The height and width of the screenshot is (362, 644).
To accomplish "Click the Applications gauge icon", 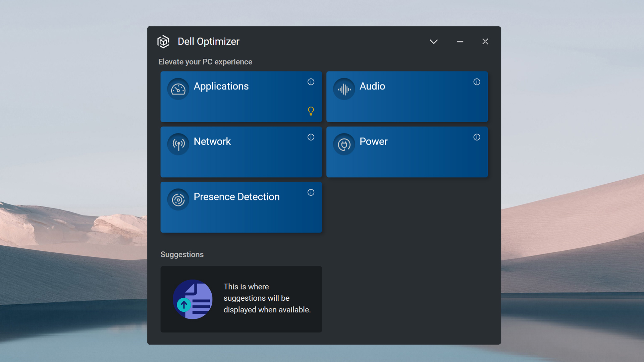I will tap(178, 89).
